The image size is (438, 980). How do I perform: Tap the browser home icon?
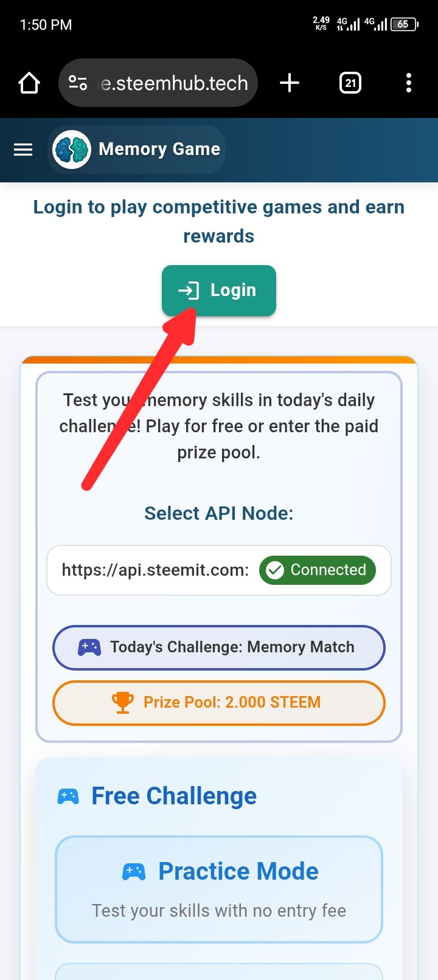[x=29, y=83]
